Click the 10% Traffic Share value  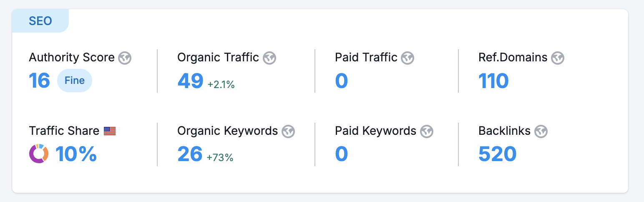[x=76, y=154]
